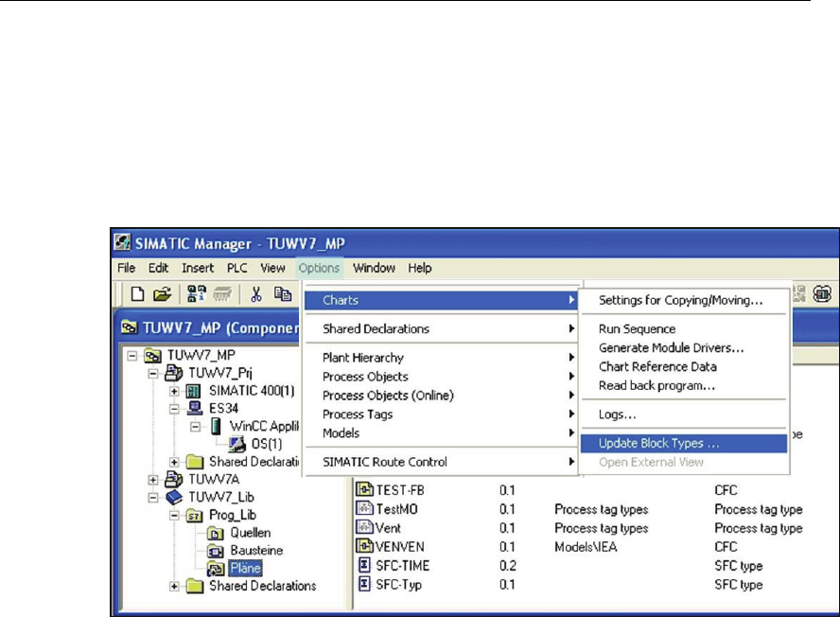Collapse the TUWV7_Lib node
Image resolution: width=840 pixels, height=617 pixels.
pyautogui.click(x=153, y=498)
